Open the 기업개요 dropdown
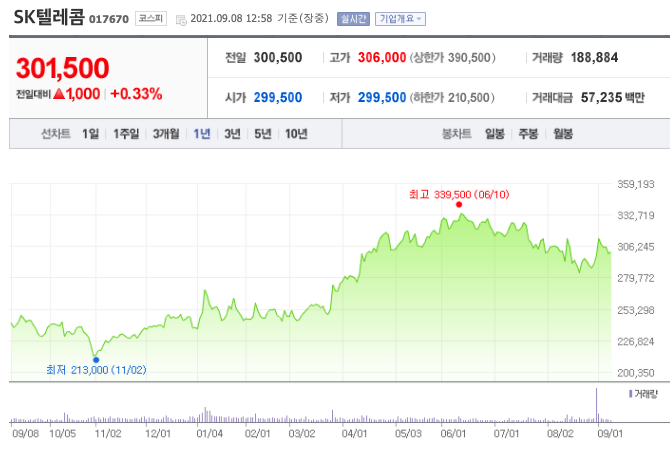The image size is (670, 457). point(400,19)
